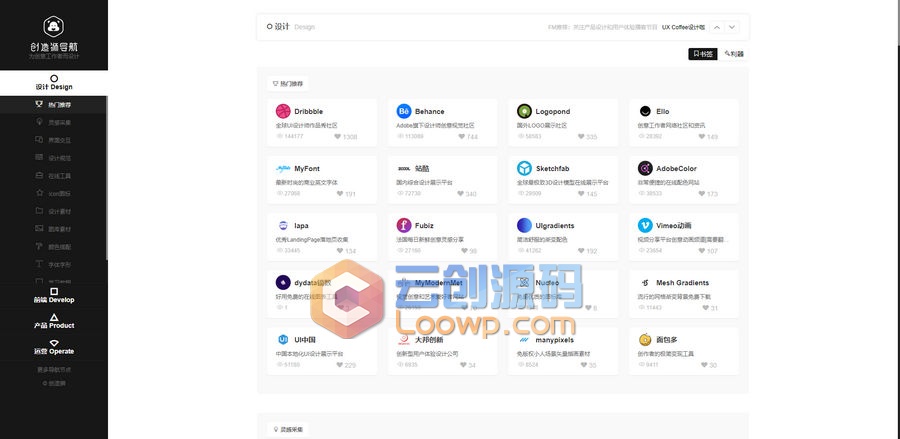Select the lapa site icon

coord(283,226)
